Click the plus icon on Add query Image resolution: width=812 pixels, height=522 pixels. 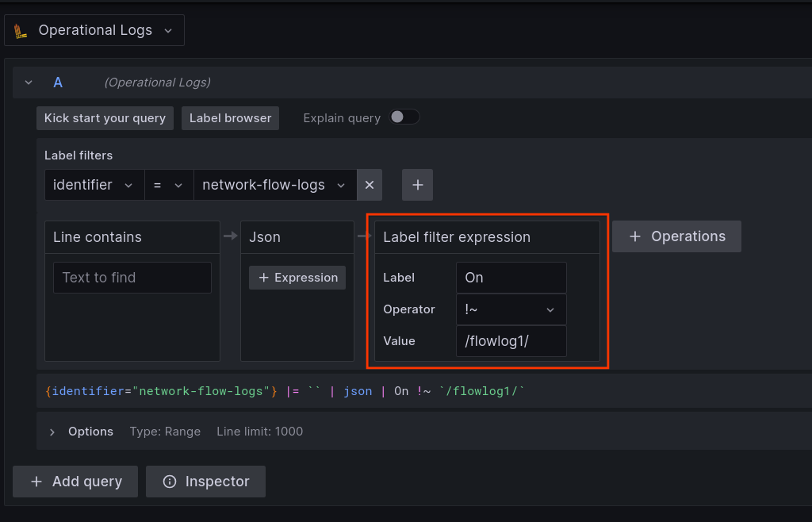coord(36,482)
